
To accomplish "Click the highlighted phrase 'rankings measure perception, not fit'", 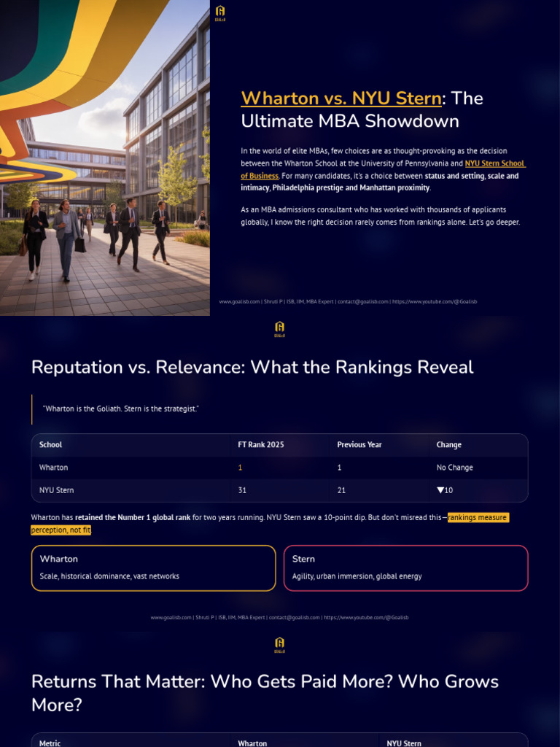I will (x=478, y=518).
